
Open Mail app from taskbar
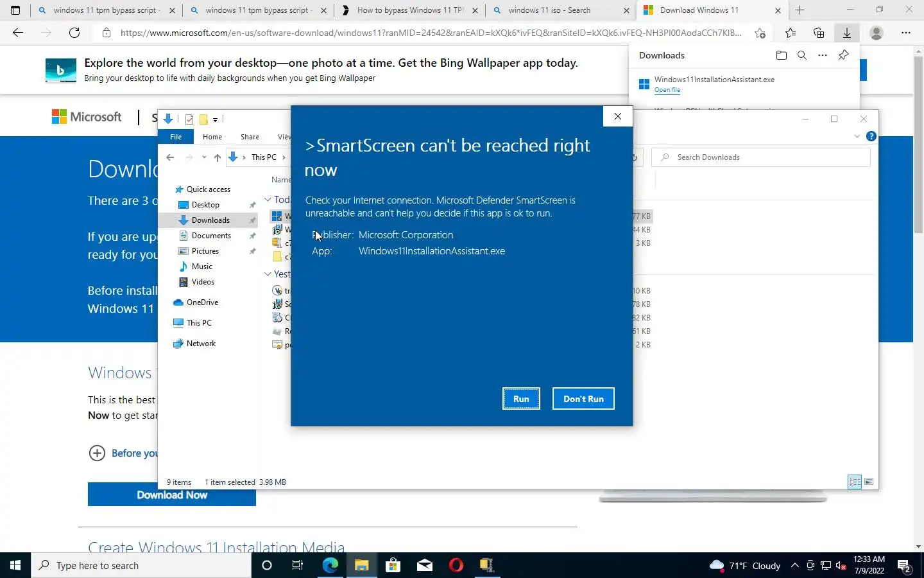[x=425, y=565]
